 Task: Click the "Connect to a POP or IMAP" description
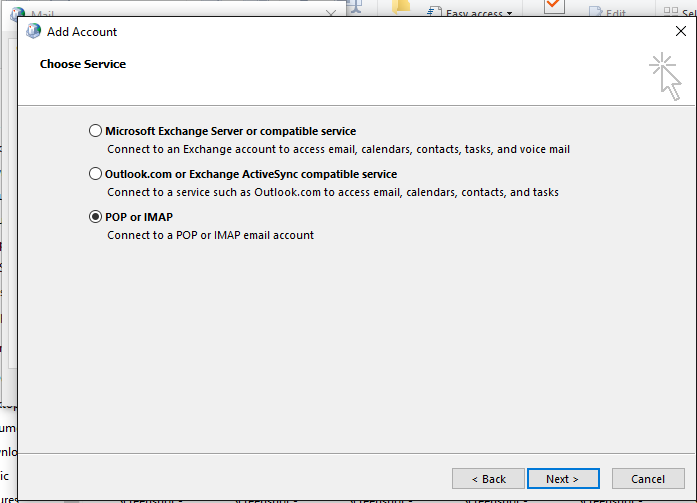210,235
